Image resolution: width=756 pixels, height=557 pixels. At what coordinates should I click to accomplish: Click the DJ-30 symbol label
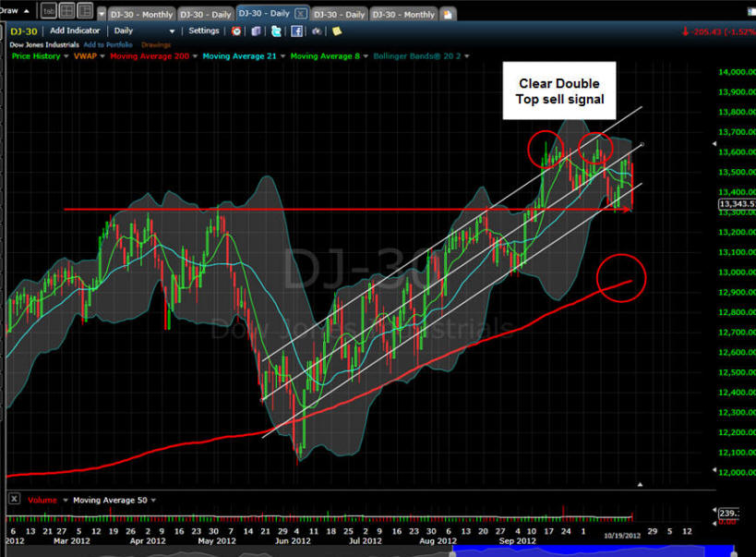click(x=24, y=31)
